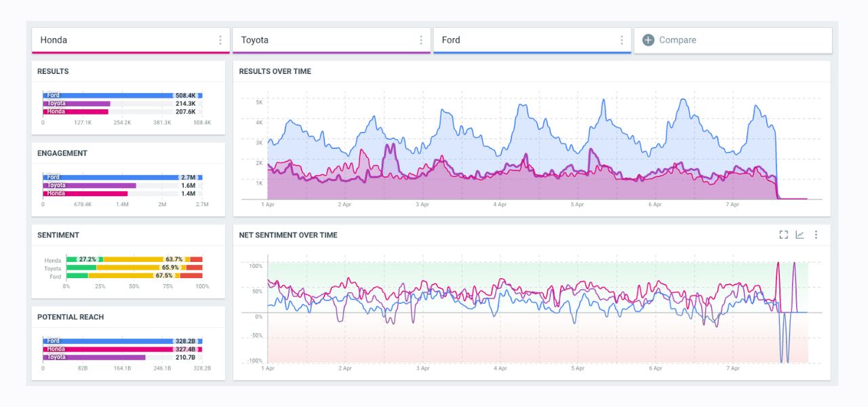This screenshot has height=407, width=868.
Task: Open the Ford tab options menu
Action: click(622, 40)
